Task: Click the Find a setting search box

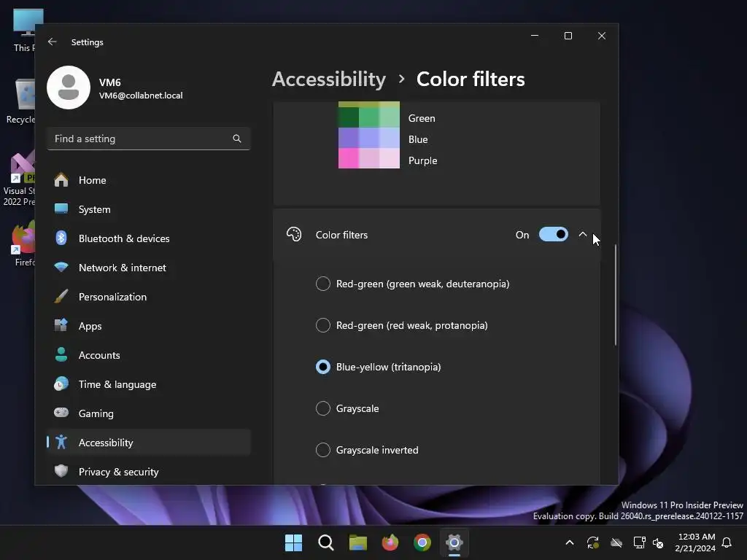Action: click(149, 139)
